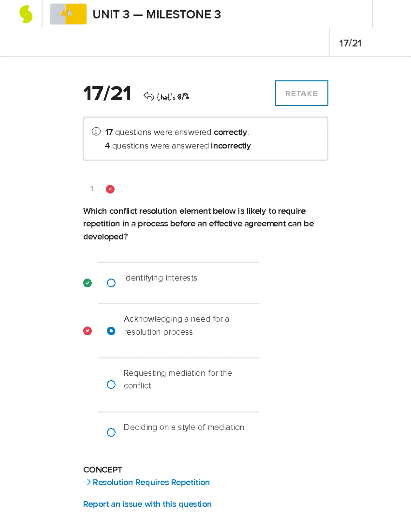Select Acknowledging a need for resolution radio
This screenshot has width=411, height=532.
(111, 331)
